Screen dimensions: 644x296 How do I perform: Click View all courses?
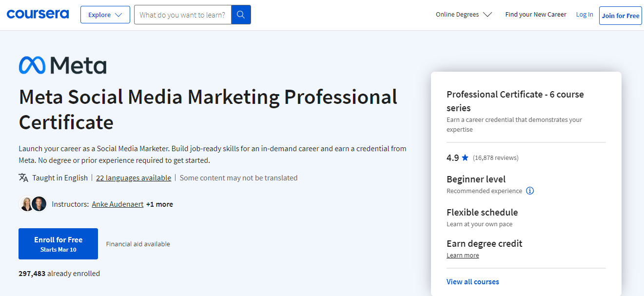pyautogui.click(x=472, y=281)
